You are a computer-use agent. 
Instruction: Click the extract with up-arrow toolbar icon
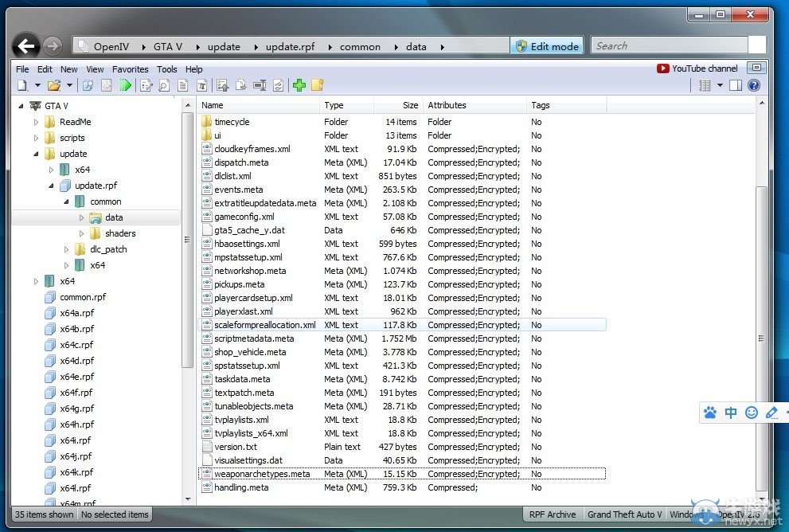222,85
